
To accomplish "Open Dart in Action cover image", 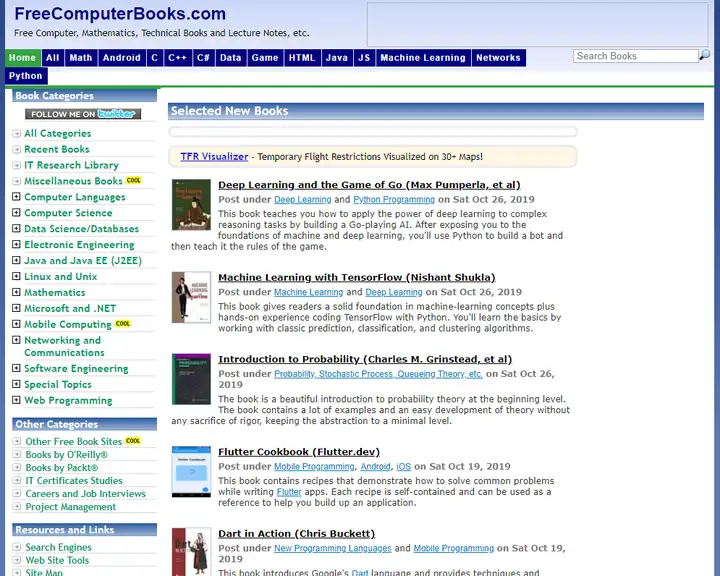I will tap(191, 552).
